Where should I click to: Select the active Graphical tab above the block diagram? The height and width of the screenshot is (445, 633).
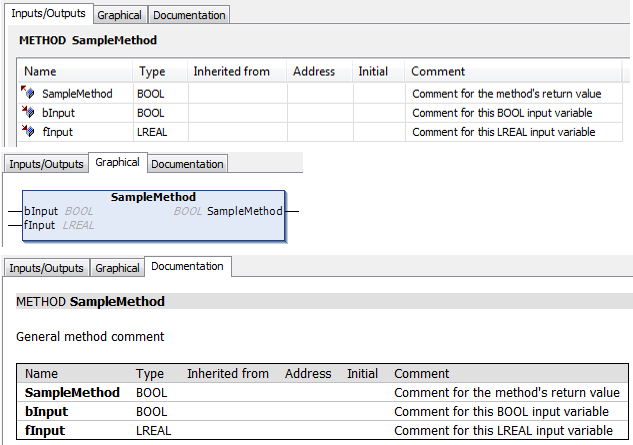(x=117, y=162)
